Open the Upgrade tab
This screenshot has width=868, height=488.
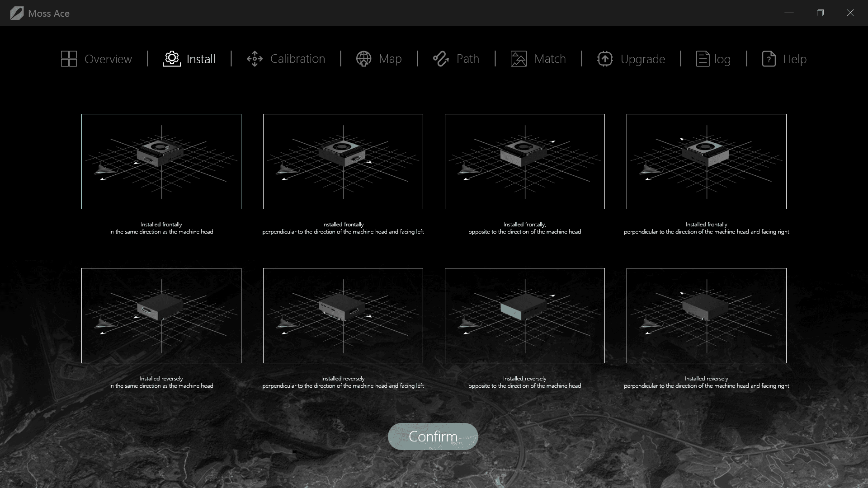(x=642, y=59)
